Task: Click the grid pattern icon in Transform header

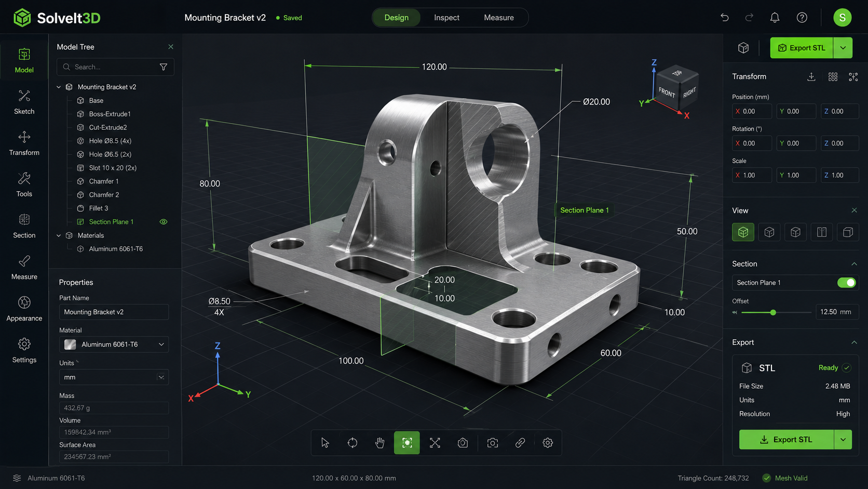Action: click(833, 77)
